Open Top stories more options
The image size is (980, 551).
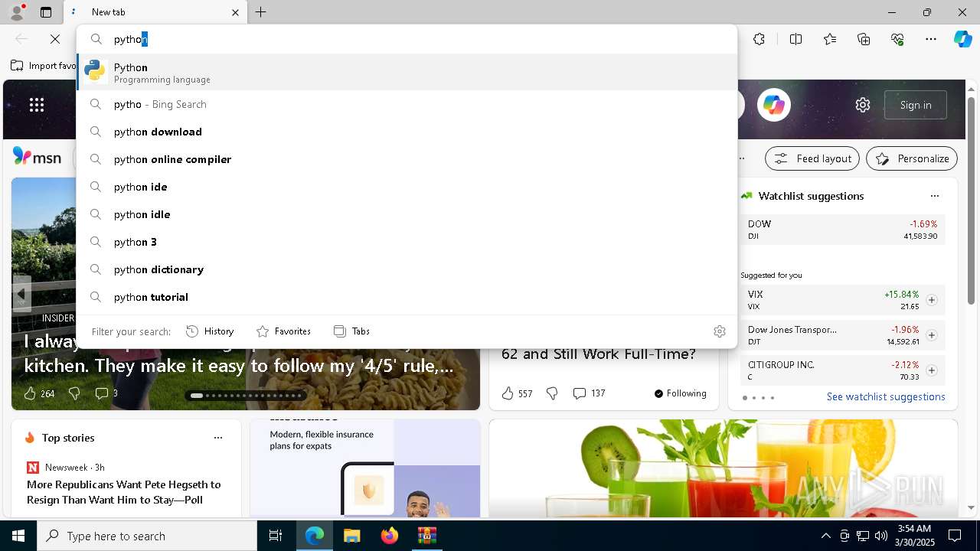pos(218,438)
